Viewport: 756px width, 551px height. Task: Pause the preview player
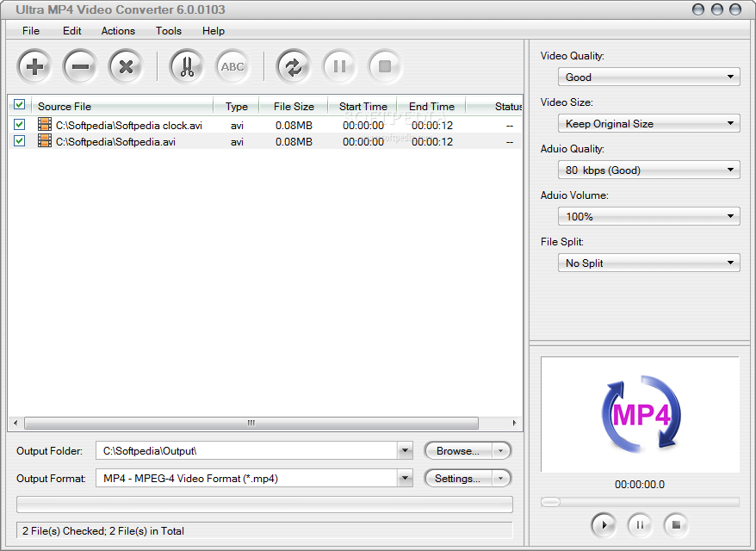(640, 524)
